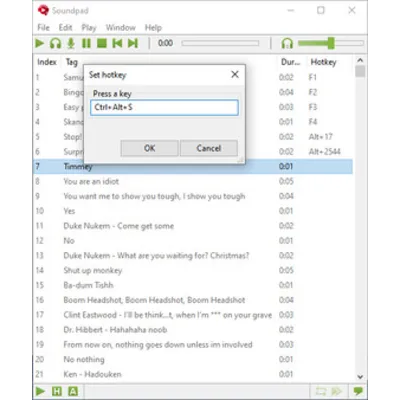Click the F3 hotkey cell
This screenshot has width=400, height=400.
pyautogui.click(x=312, y=107)
